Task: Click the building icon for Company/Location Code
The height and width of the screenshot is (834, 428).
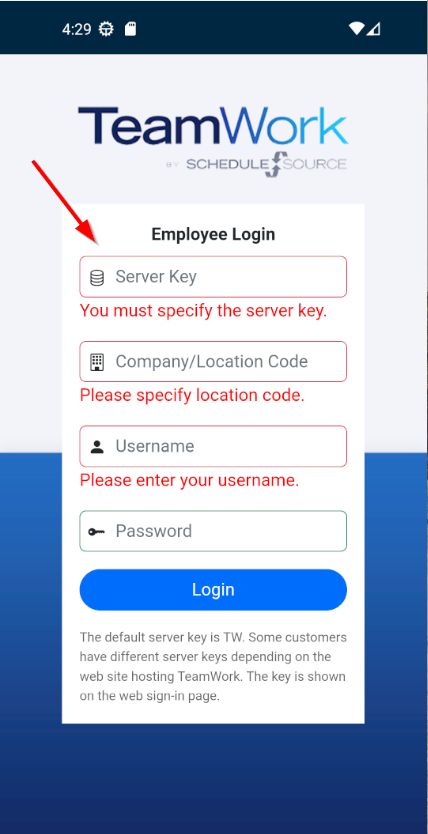Action: click(97, 362)
